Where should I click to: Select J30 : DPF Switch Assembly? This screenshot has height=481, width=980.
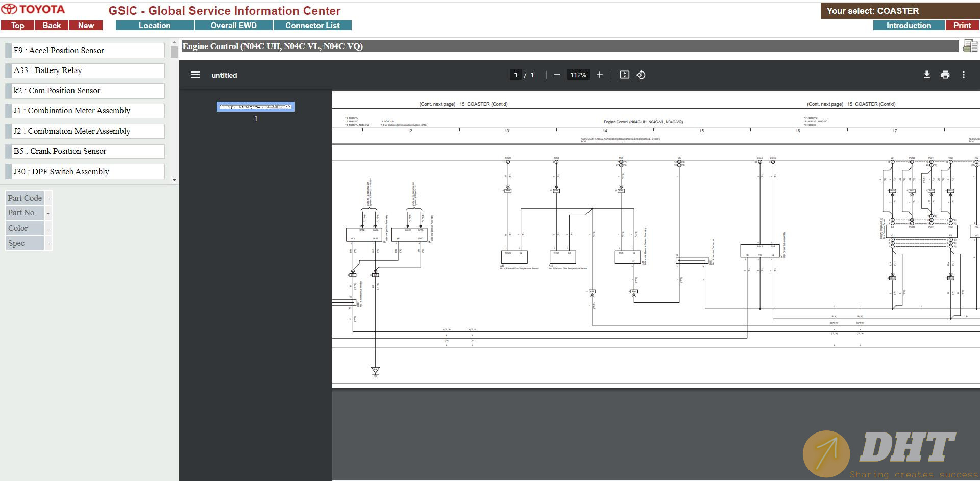point(85,172)
